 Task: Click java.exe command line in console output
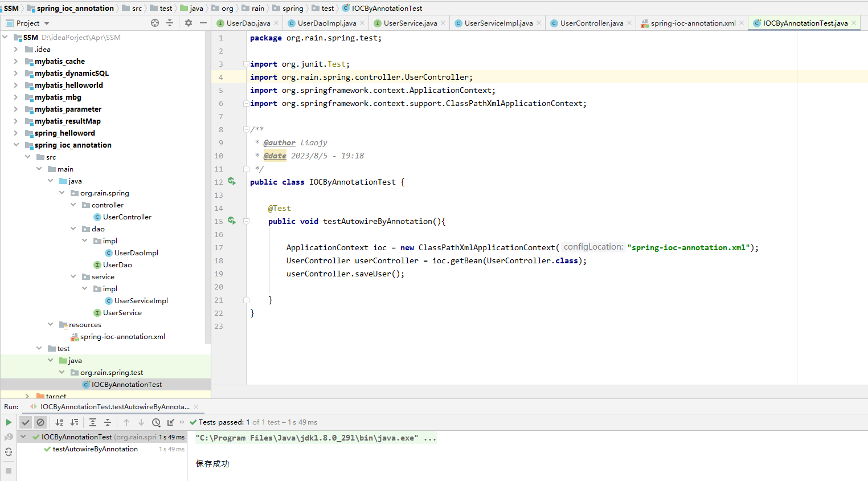coord(316,438)
